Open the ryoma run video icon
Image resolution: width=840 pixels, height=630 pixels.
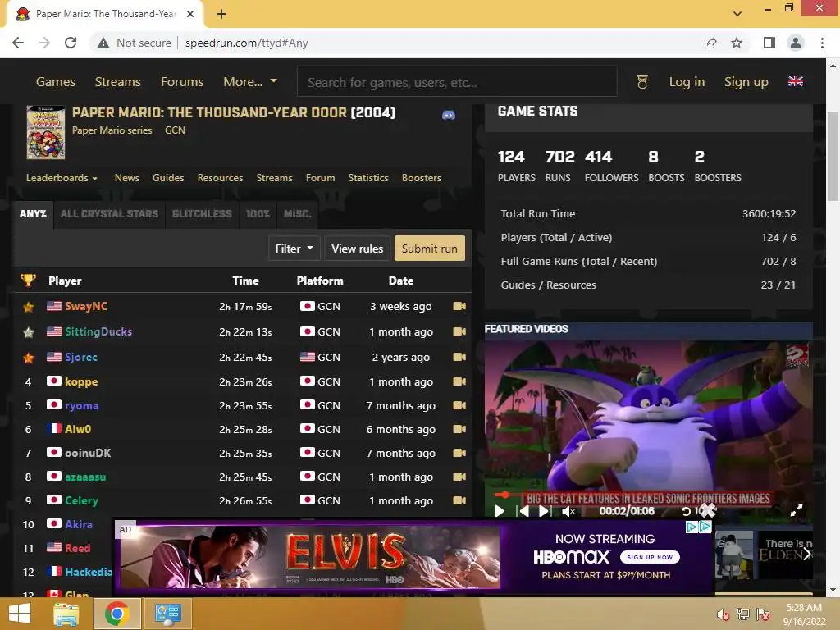tap(459, 405)
